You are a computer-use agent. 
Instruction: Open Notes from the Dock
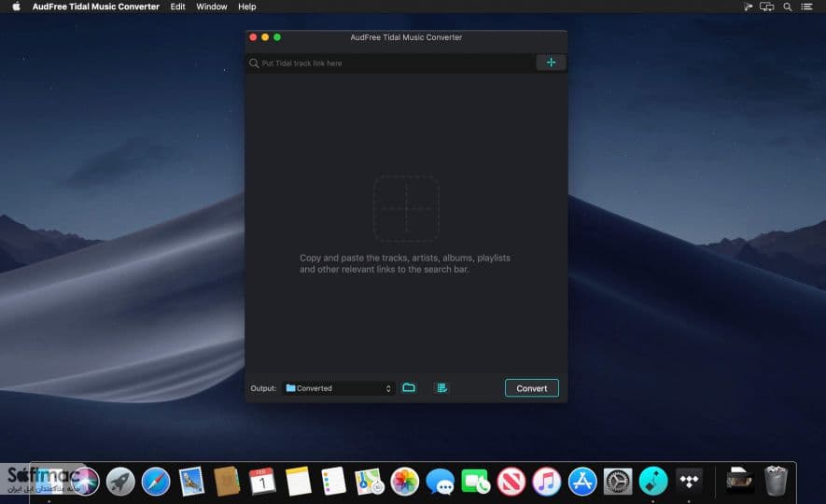point(298,481)
